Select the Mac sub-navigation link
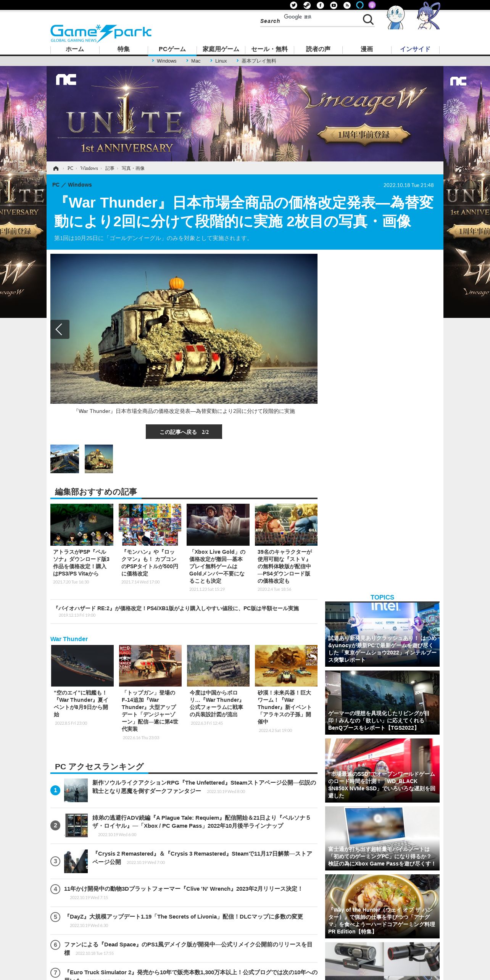This screenshot has height=980, width=490. pos(195,61)
